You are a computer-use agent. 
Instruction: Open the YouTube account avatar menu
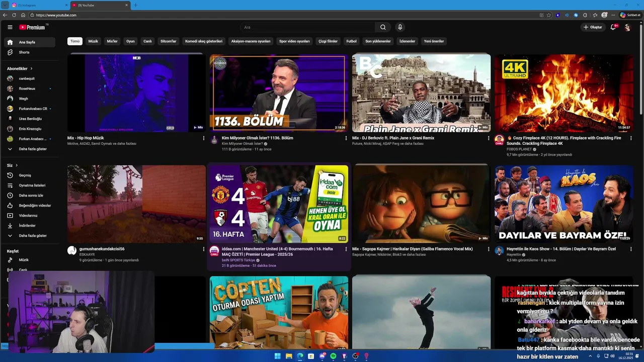[x=627, y=27]
